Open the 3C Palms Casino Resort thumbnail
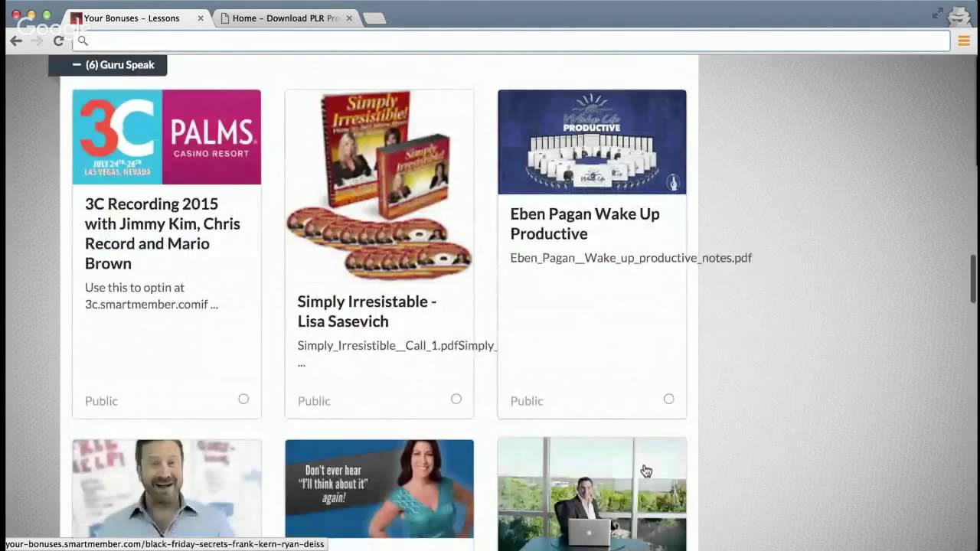The image size is (980, 551). coord(167,137)
